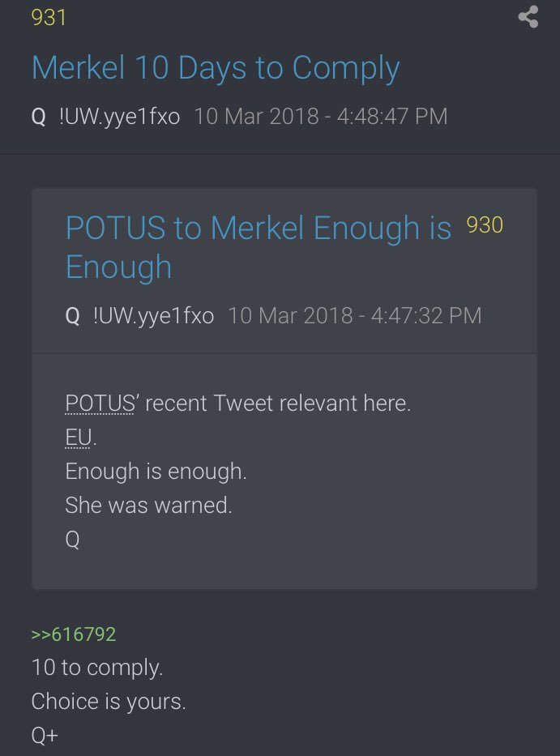Click the Q author name in quoted post
This screenshot has height=756, width=560.
tap(72, 316)
